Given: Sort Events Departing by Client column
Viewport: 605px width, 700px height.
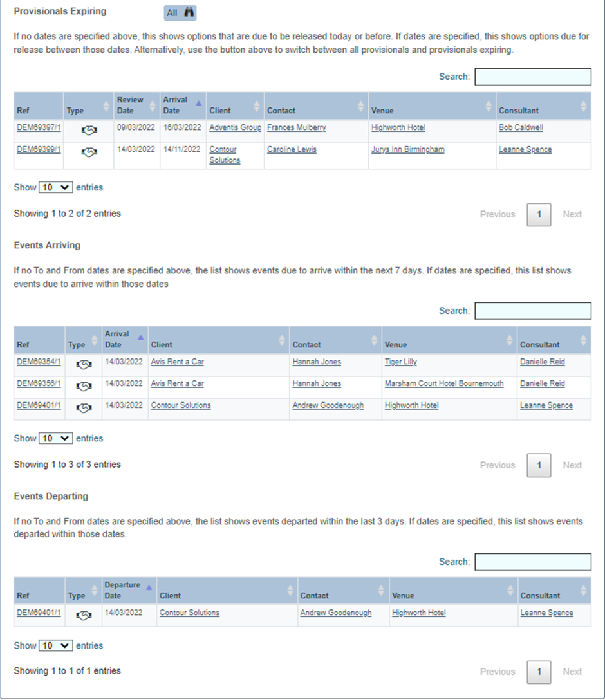Looking at the screenshot, I should (x=227, y=590).
